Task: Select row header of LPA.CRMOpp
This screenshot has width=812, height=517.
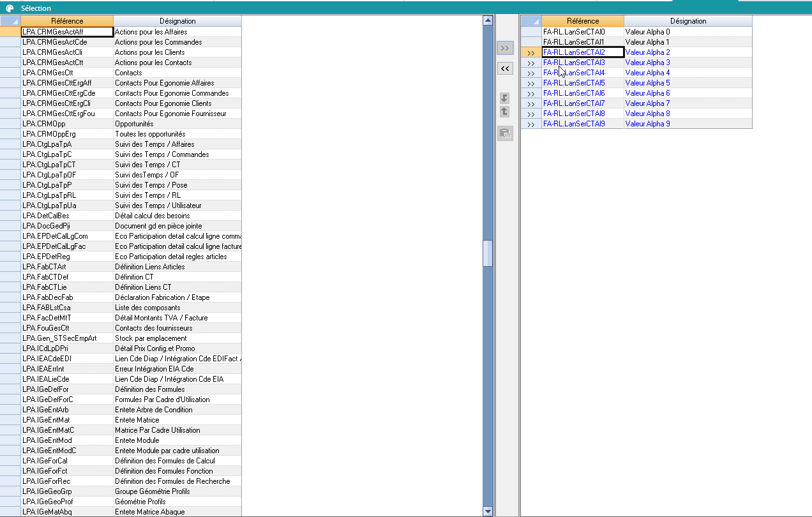Action: 10,124
